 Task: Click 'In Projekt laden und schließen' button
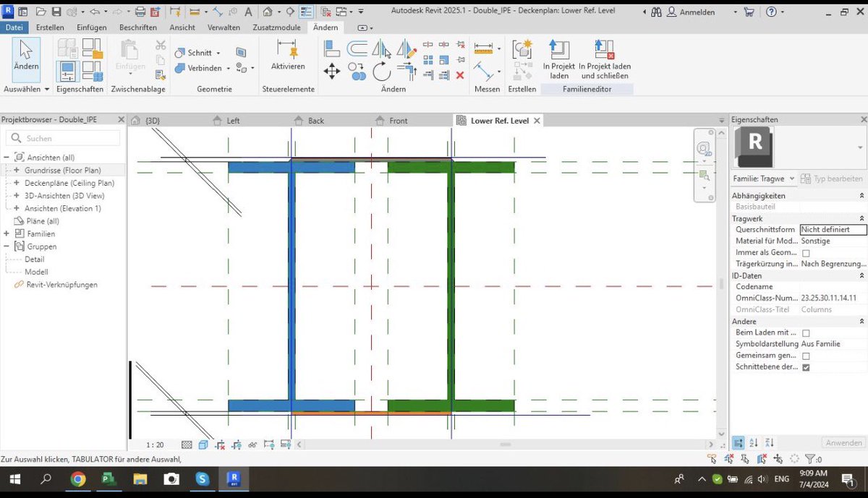point(605,59)
